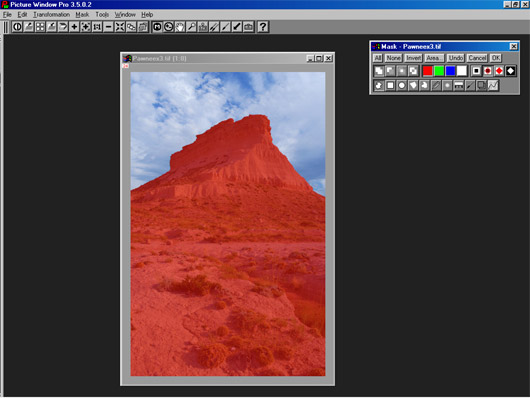Confirm mask with OK button
Screen dimensions: 530x398
pyautogui.click(x=496, y=58)
